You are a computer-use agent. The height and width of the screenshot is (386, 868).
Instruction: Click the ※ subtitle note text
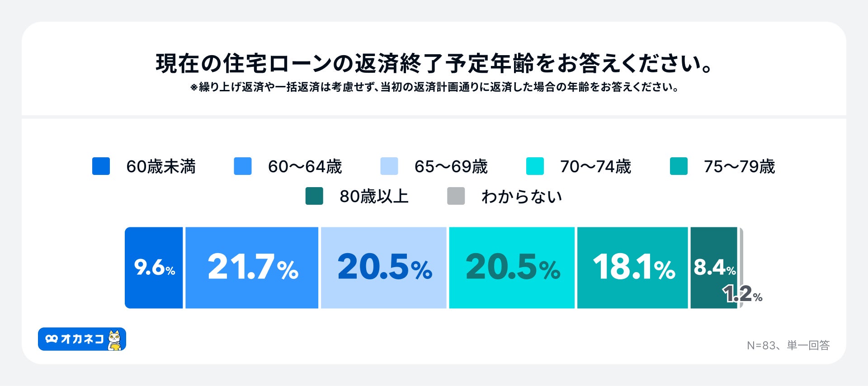[434, 87]
